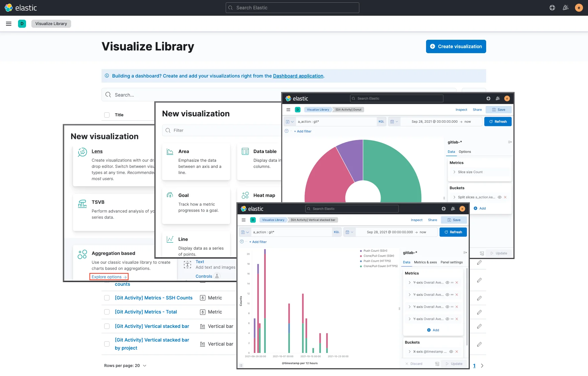Click pencil icon for Vertical stacked bar by project

479,344
